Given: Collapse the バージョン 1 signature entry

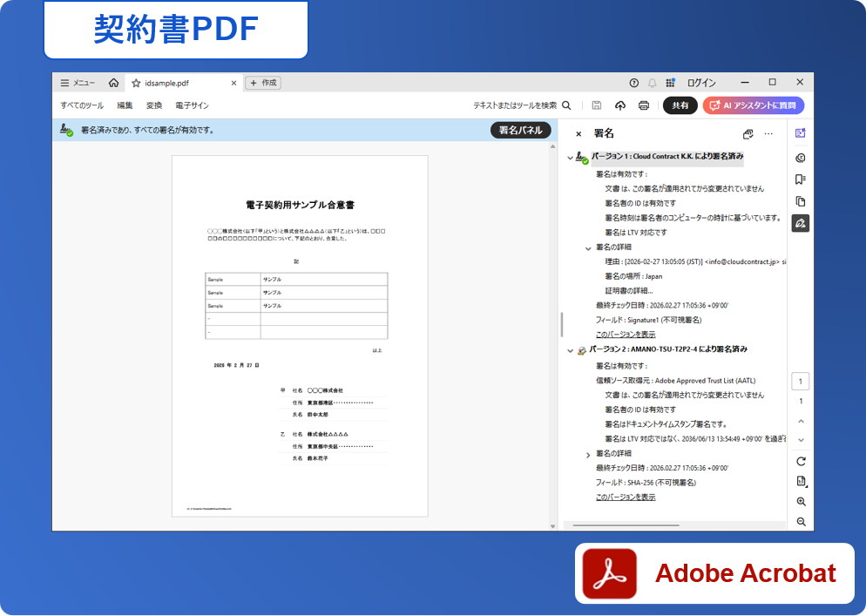Looking at the screenshot, I should pyautogui.click(x=571, y=158).
